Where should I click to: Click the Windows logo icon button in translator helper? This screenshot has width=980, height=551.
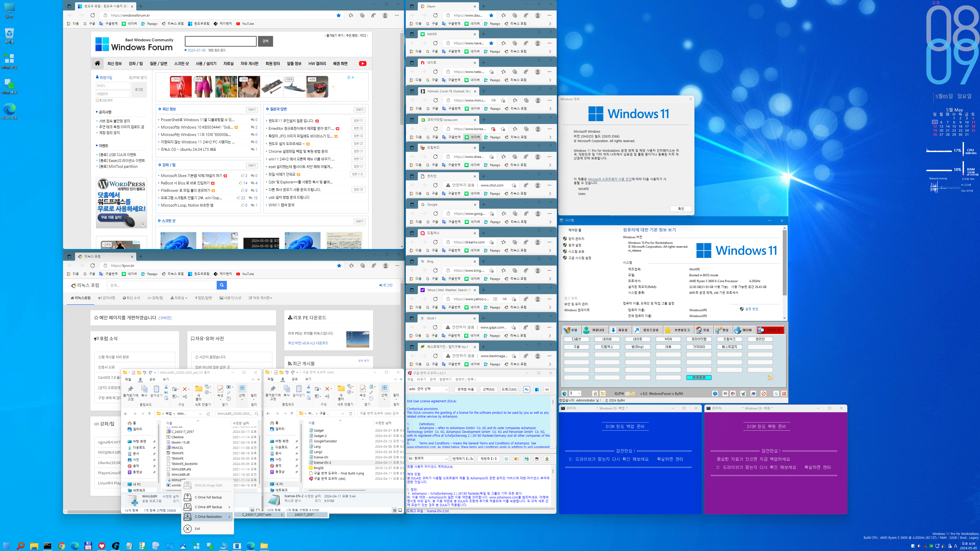pos(537,389)
